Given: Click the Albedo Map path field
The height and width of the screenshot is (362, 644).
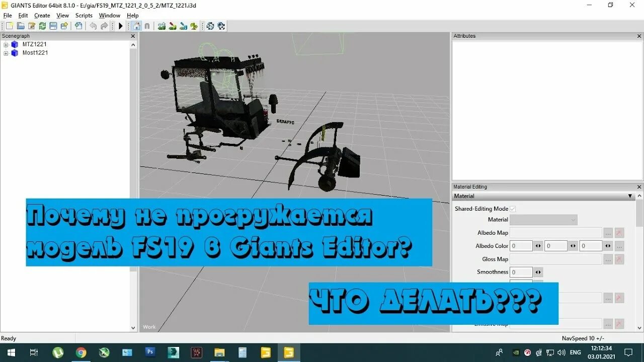Looking at the screenshot, I should pos(556,233).
